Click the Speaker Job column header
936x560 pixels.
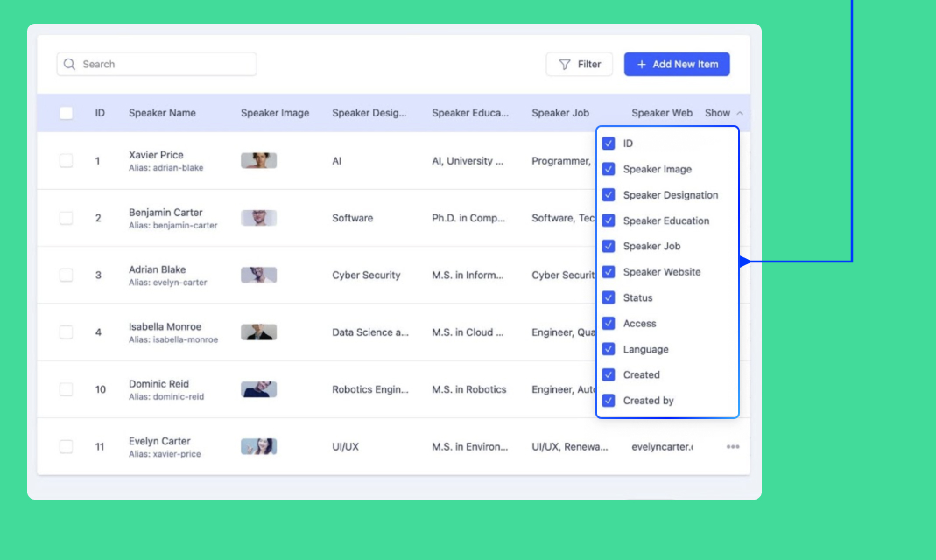coord(560,113)
